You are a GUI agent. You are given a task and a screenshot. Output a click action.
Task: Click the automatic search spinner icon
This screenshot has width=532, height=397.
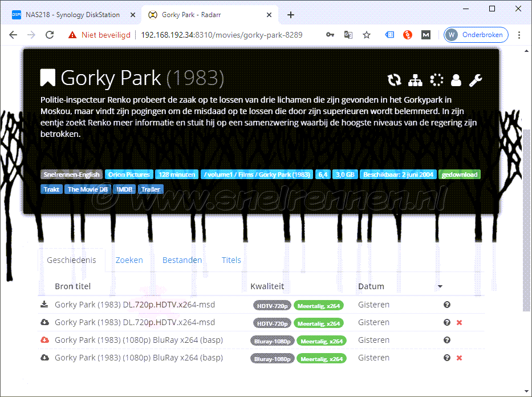click(x=436, y=80)
